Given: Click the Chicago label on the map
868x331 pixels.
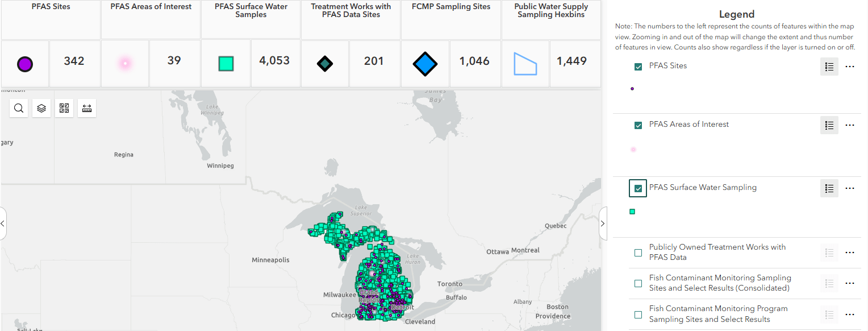Looking at the screenshot, I should pyautogui.click(x=343, y=315).
